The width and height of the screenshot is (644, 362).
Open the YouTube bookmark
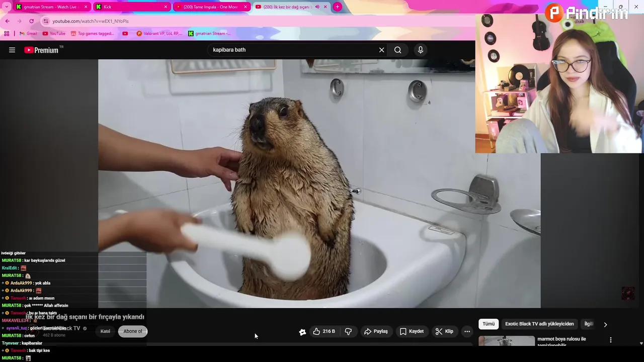click(x=54, y=34)
